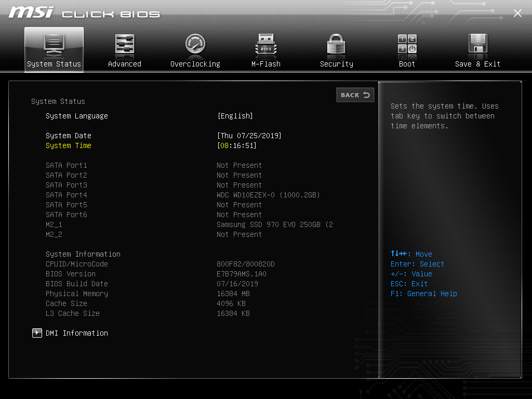Click the BACK button
532x399 pixels.
coord(355,95)
